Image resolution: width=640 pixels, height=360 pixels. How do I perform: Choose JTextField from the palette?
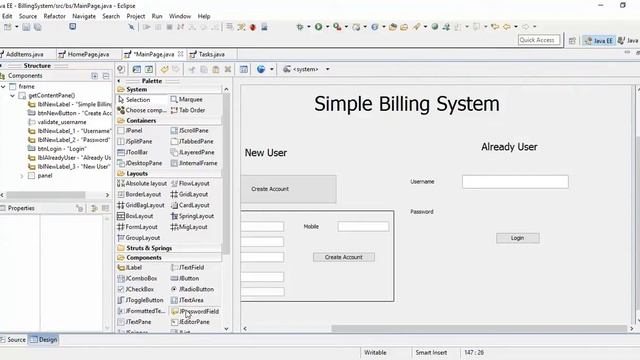coord(188,268)
